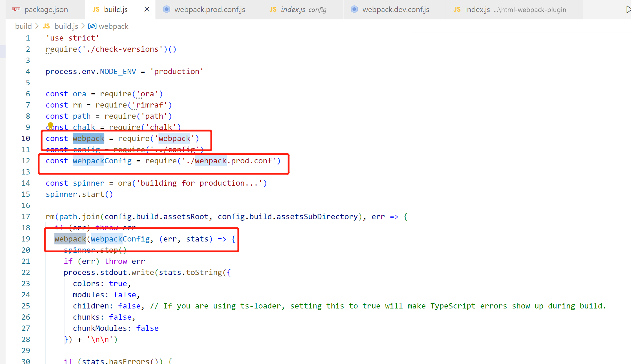Switch to the webpack.dev.conf.js tab
Viewport: 631px width, 364px height.
395,9
